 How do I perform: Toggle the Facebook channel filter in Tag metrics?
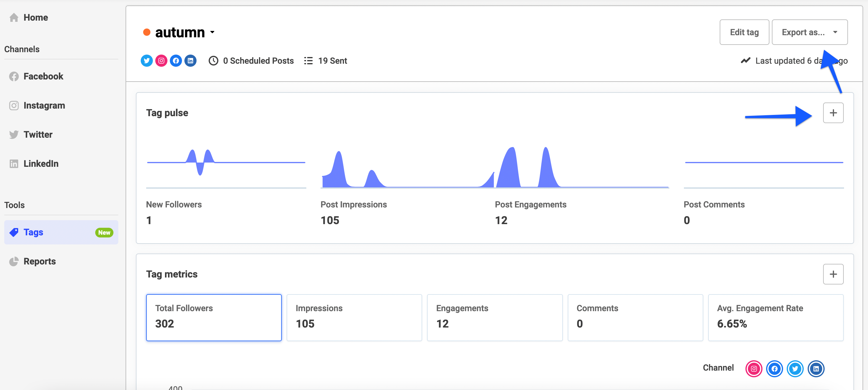[774, 368]
